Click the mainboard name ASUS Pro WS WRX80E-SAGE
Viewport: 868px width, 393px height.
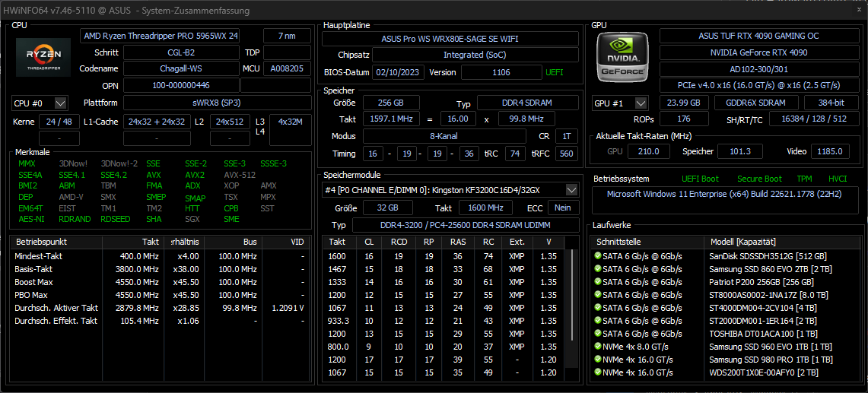[450, 39]
